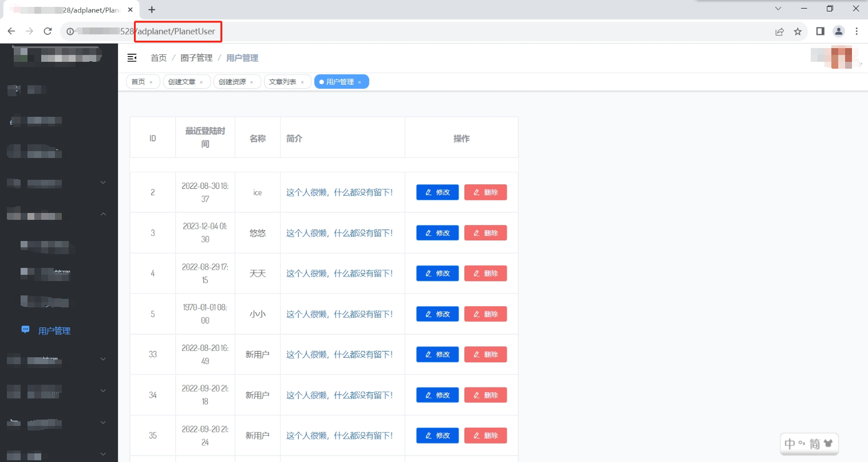Click 删除 for user ID 34
Image resolution: width=868 pixels, height=462 pixels.
486,395
